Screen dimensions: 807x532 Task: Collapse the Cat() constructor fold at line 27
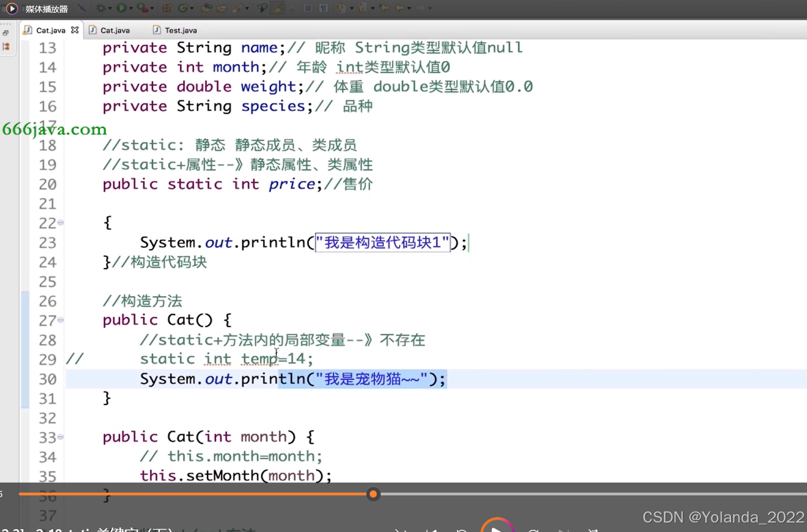(x=60, y=320)
